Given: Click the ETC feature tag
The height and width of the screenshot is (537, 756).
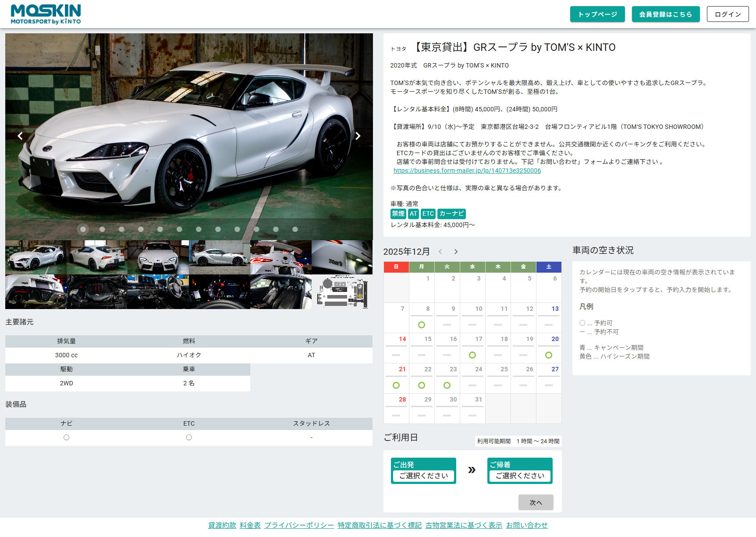Looking at the screenshot, I should (x=428, y=214).
